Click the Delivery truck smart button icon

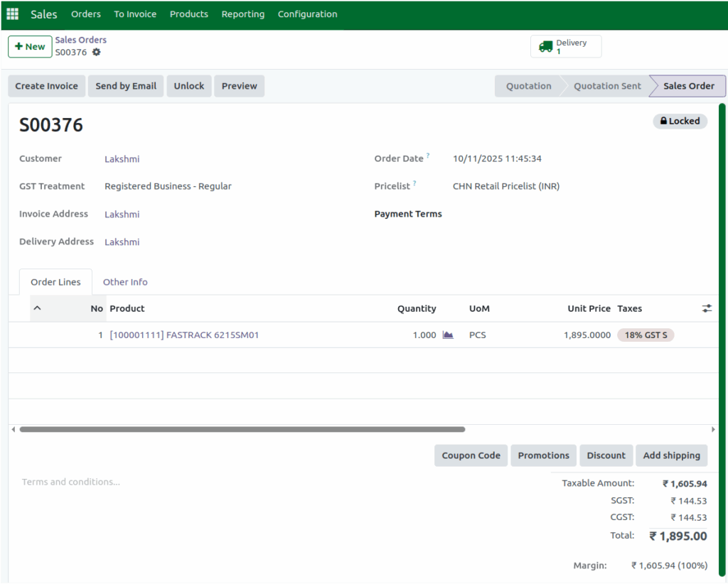click(x=547, y=46)
